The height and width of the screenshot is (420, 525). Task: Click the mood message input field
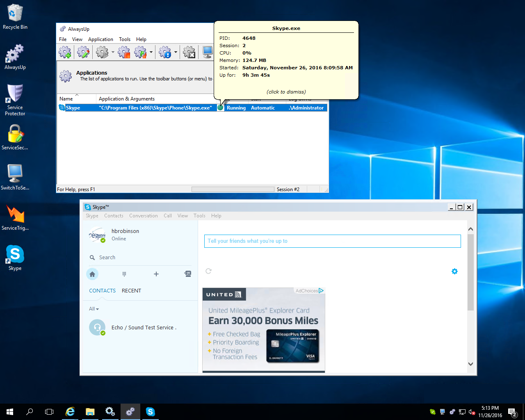pyautogui.click(x=333, y=241)
